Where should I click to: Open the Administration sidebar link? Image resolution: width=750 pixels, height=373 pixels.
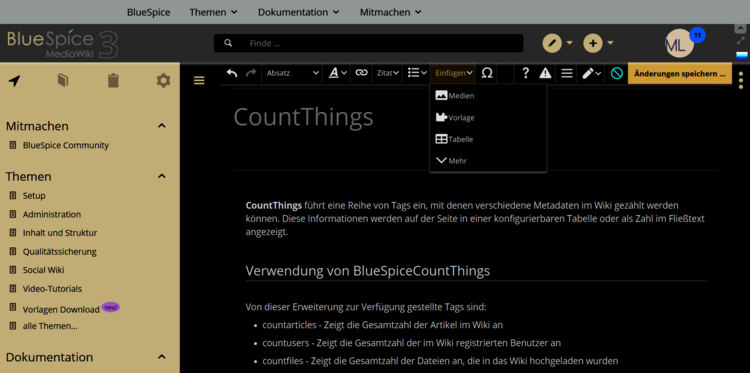point(52,214)
